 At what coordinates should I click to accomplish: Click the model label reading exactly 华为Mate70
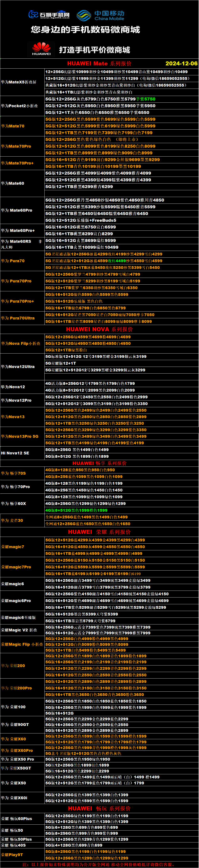click(x=12, y=126)
